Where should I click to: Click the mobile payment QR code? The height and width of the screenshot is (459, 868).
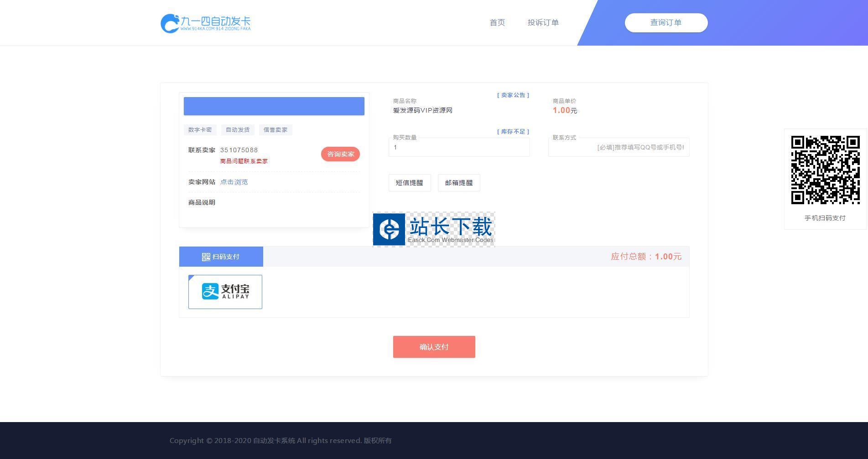pos(825,170)
